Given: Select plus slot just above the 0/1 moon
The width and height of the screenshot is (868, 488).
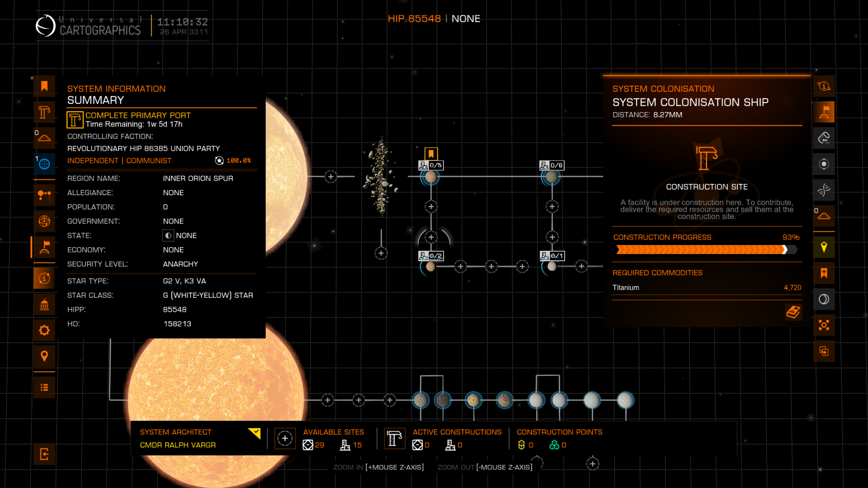Looking at the screenshot, I should (552, 237).
